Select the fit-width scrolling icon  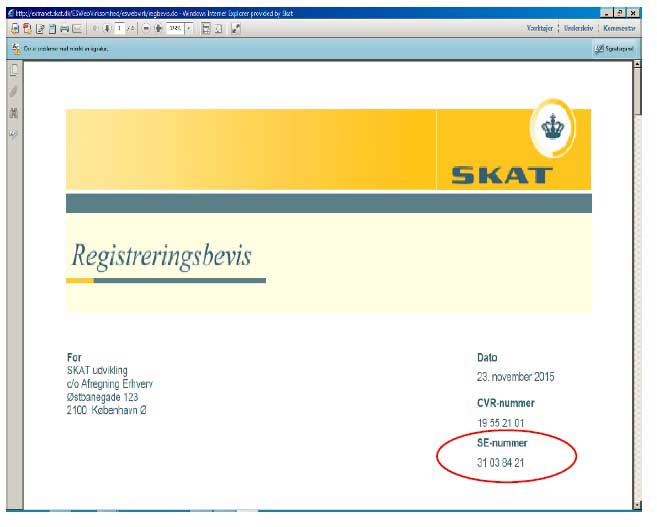(x=206, y=28)
